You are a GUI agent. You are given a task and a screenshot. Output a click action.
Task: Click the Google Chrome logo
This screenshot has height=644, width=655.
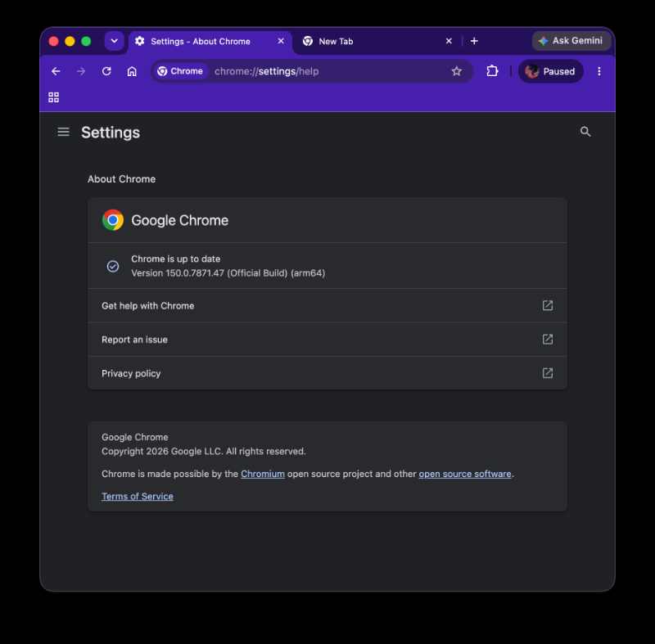(x=113, y=220)
